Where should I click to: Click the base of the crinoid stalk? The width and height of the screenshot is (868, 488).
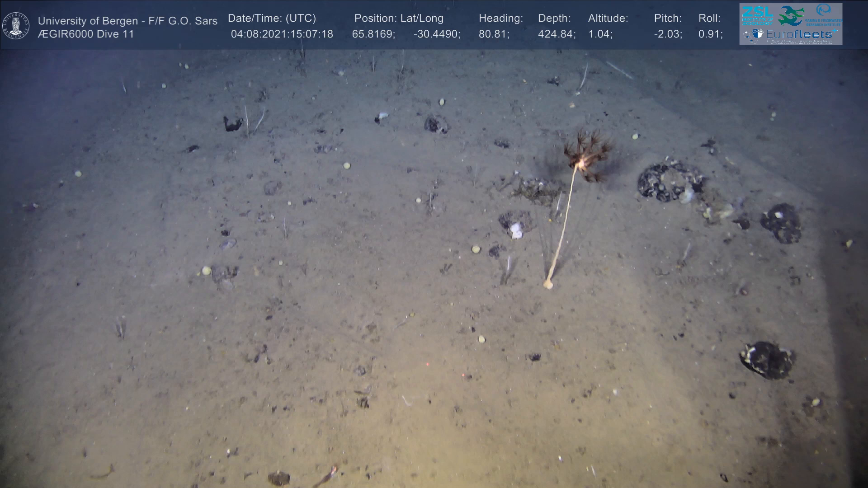pos(548,284)
